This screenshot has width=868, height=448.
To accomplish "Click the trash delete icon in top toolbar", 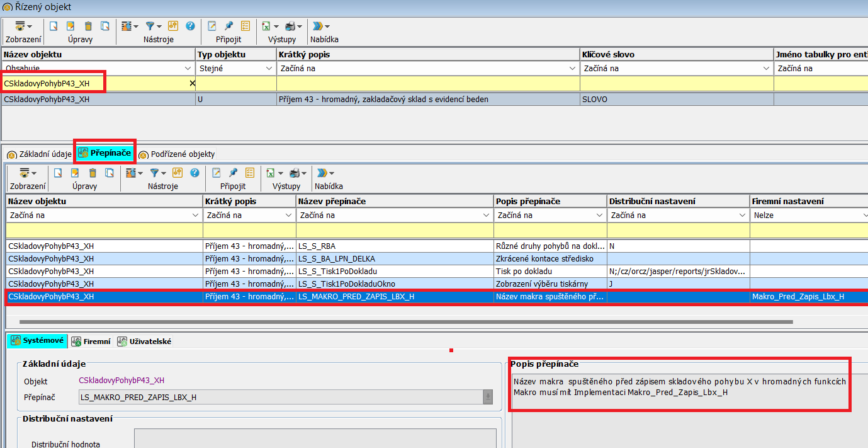I will [88, 26].
